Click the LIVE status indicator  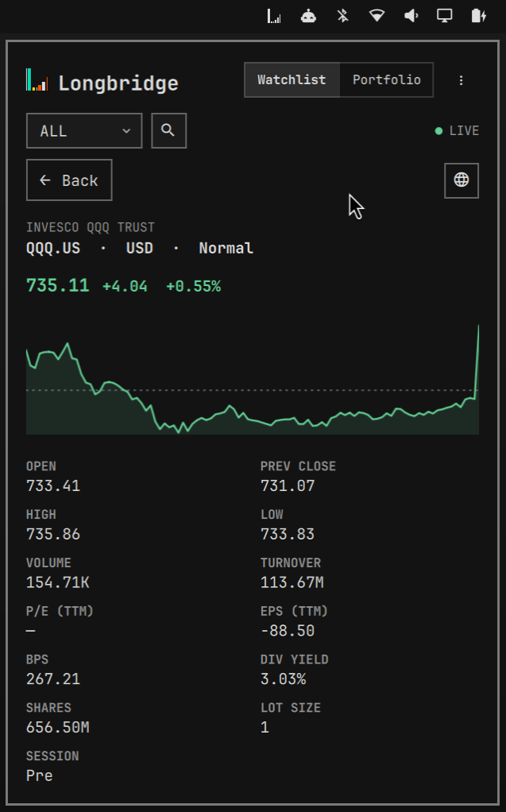coord(457,130)
